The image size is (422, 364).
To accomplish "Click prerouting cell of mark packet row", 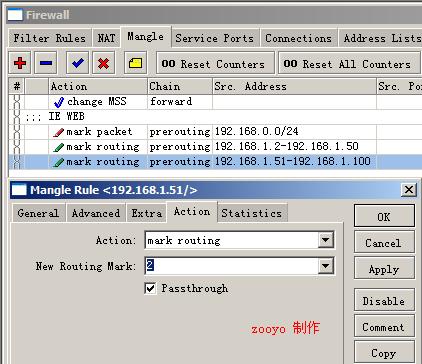I will (x=180, y=132).
